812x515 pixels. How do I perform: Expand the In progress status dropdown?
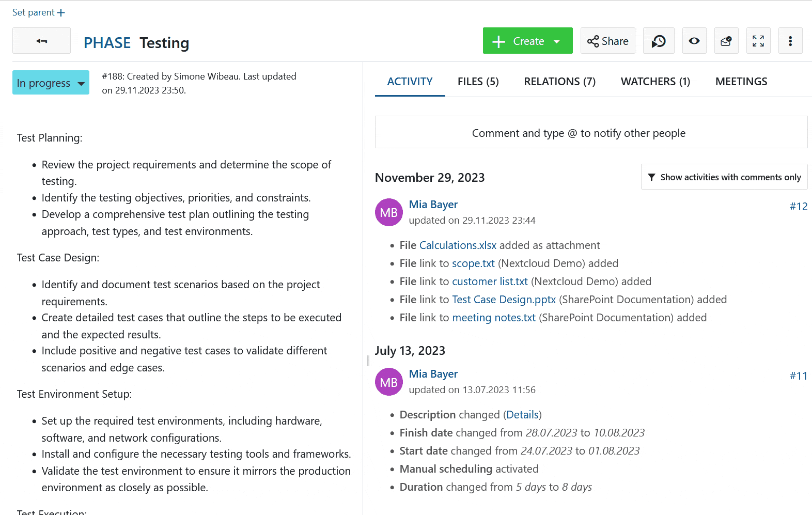pyautogui.click(x=51, y=83)
